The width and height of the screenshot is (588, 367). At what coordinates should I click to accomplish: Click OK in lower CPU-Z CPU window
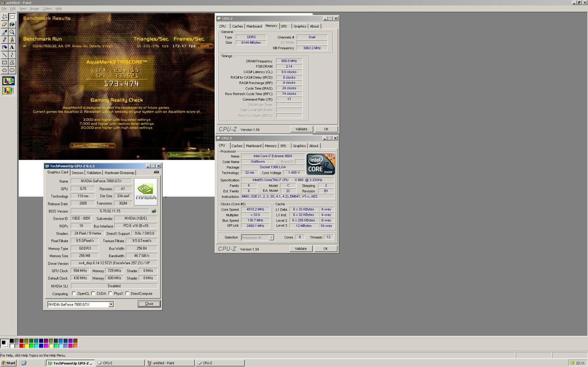click(325, 249)
